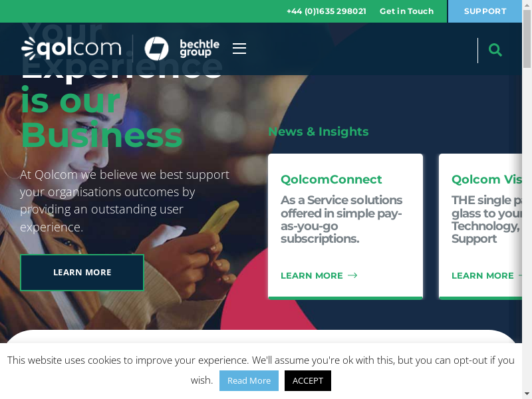532x399 pixels.
Task: Call the +44 (0)1635 298021 phone link
Action: tap(327, 11)
